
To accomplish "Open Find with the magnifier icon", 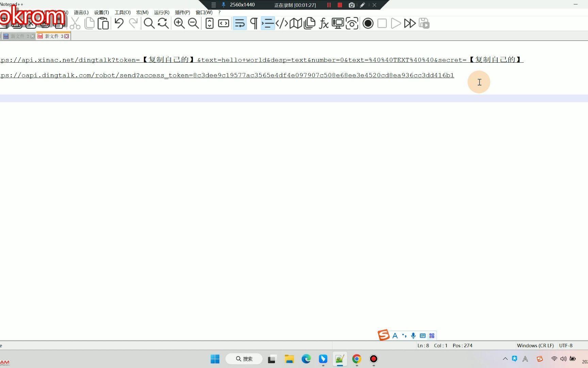I will [149, 24].
